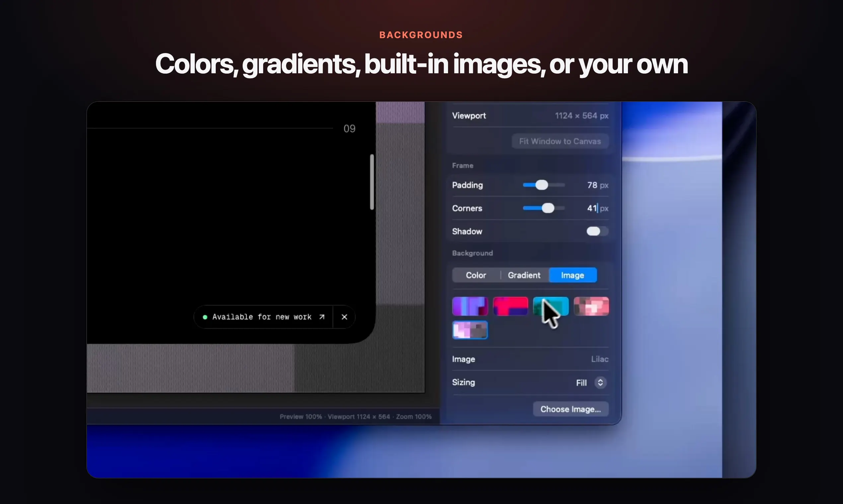Choose the purple-blue background thumbnail
Image resolution: width=843 pixels, height=504 pixels.
(470, 306)
